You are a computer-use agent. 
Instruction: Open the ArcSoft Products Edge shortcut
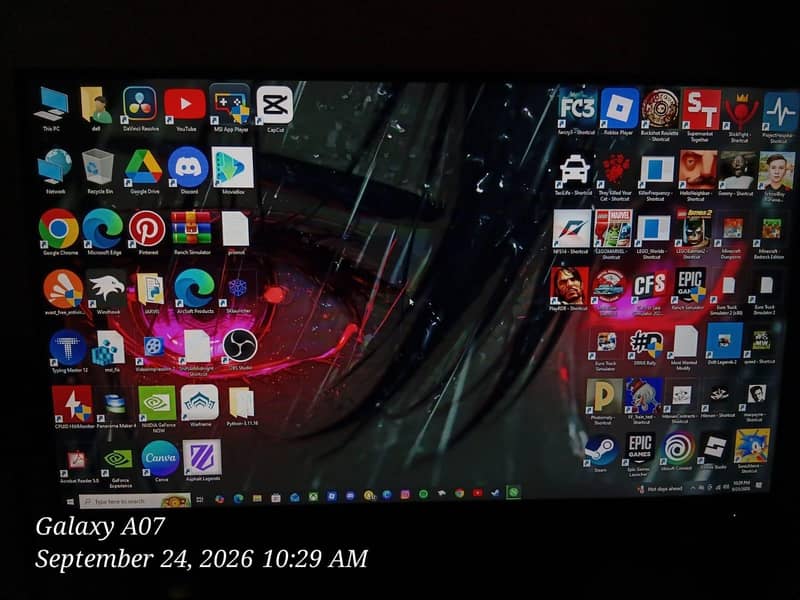[x=194, y=289]
